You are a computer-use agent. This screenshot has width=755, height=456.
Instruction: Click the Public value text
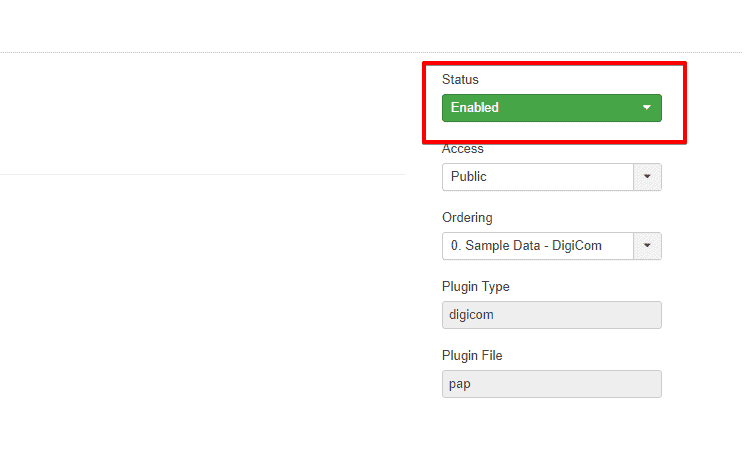pyautogui.click(x=468, y=177)
